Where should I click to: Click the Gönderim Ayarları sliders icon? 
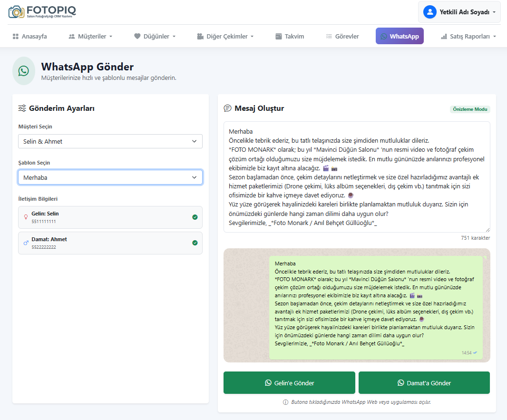tap(22, 108)
